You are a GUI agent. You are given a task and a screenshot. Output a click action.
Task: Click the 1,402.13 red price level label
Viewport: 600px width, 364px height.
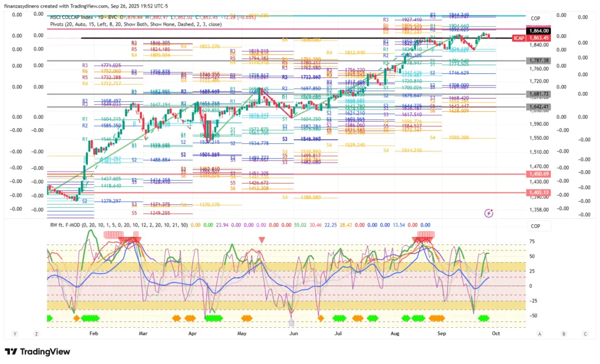[538, 193]
